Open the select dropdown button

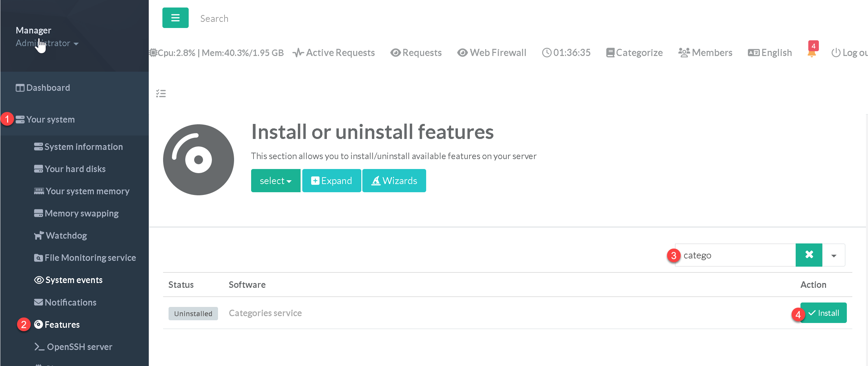(x=275, y=181)
